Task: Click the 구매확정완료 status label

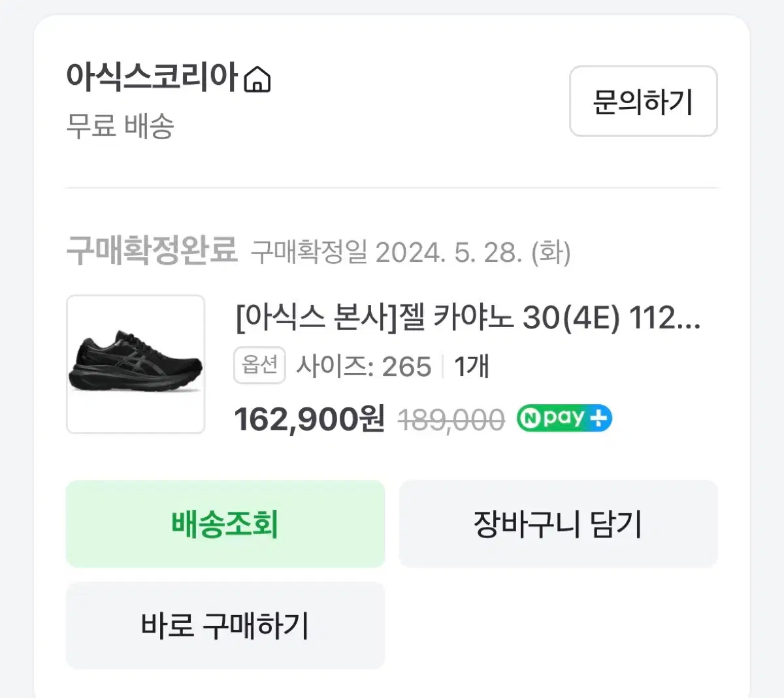Action: pos(152,250)
